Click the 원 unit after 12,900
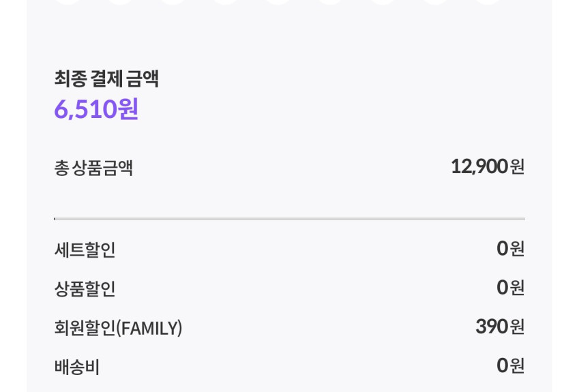This screenshot has width=579, height=392. 518,166
